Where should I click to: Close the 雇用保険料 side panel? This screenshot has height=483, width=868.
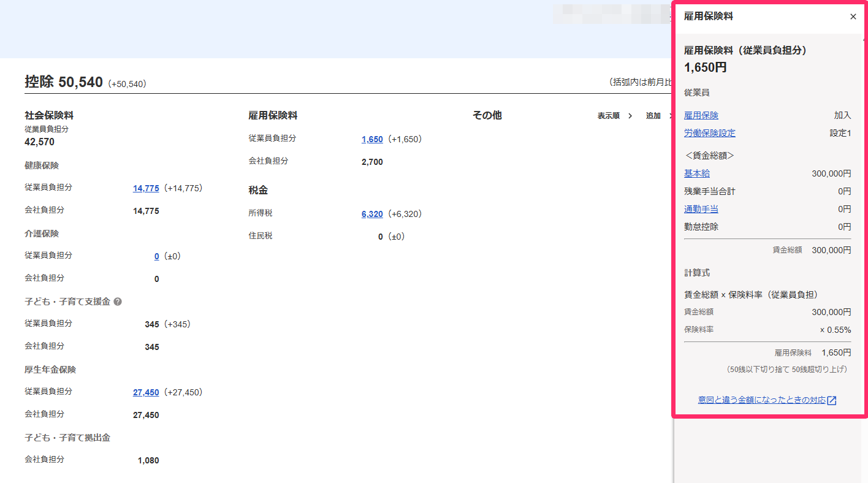click(853, 17)
